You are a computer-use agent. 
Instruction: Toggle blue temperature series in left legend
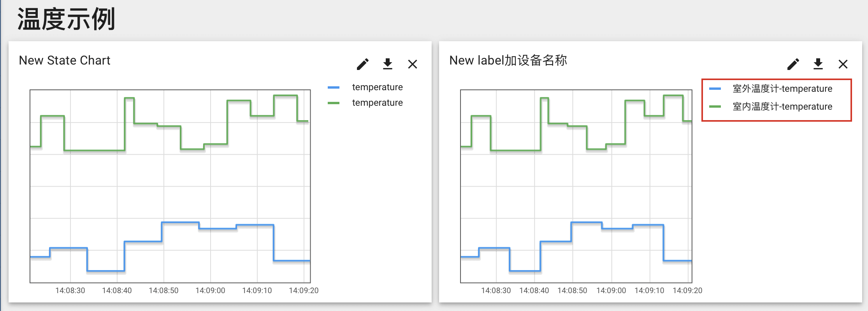point(377,87)
